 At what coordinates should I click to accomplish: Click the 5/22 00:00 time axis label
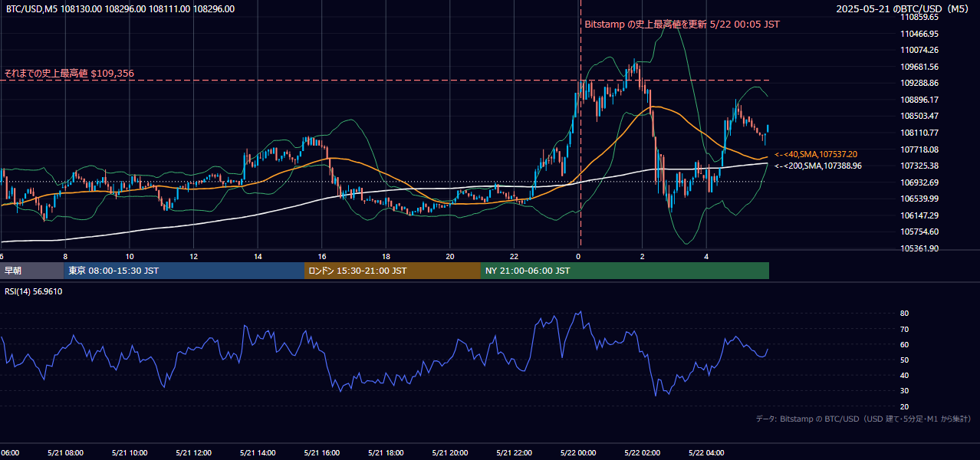coord(577,452)
